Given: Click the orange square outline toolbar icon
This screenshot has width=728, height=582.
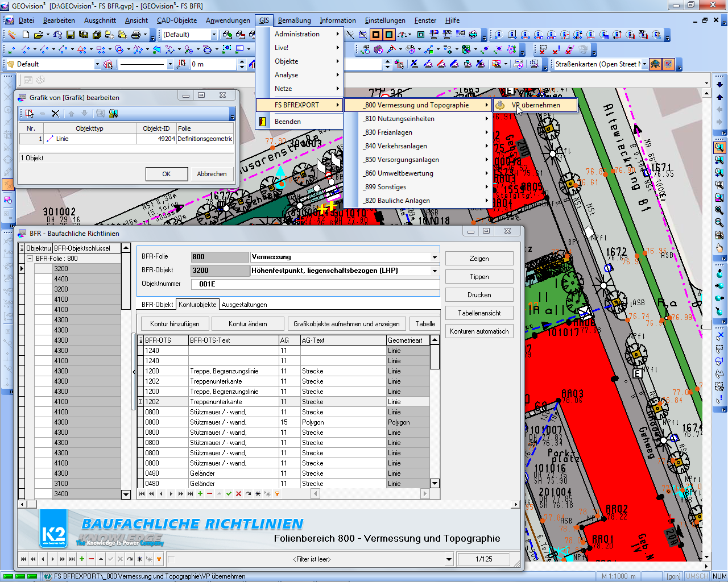Looking at the screenshot, I should (x=376, y=35).
